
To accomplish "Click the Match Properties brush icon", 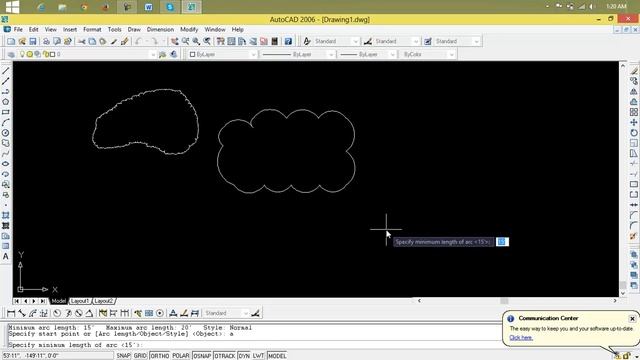I will [124, 41].
